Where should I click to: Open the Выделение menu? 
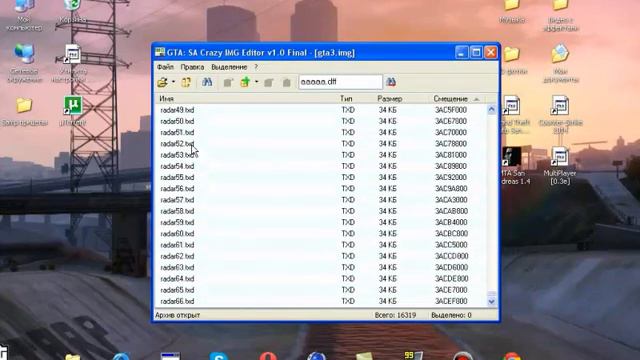(229, 67)
